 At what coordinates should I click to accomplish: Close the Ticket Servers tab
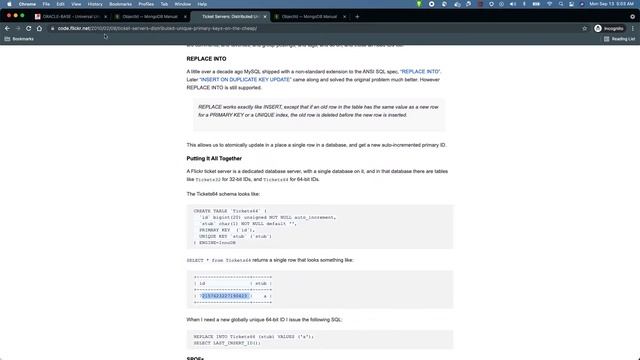264,17
